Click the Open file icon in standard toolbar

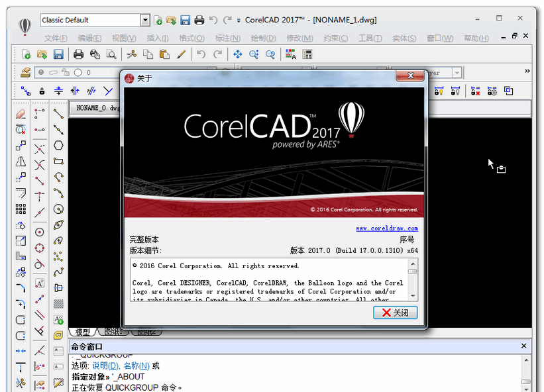point(42,54)
